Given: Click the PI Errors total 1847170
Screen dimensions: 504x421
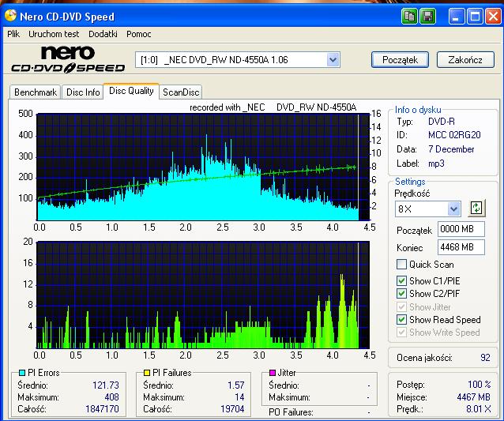Looking at the screenshot, I should 102,409.
